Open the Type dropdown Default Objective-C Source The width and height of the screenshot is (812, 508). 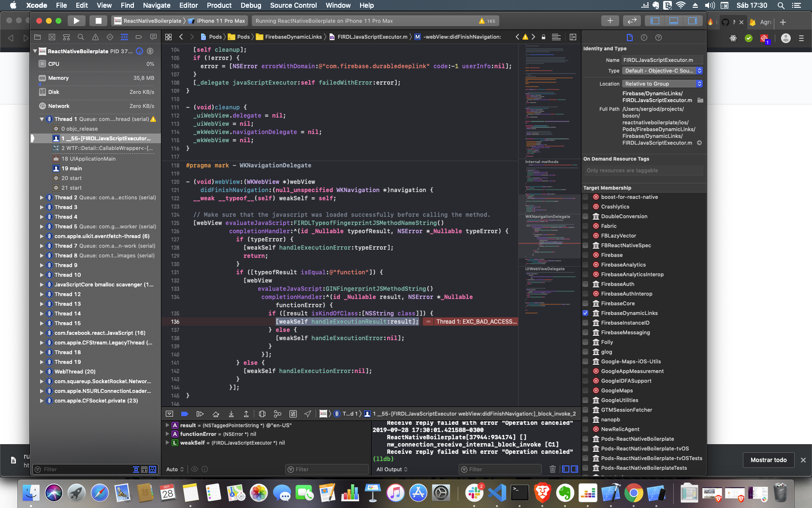click(662, 71)
